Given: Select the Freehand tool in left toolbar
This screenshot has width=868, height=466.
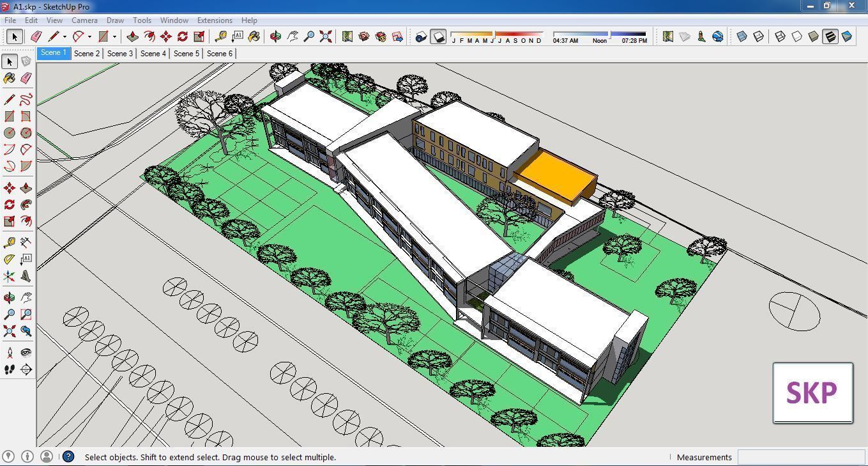Looking at the screenshot, I should [26, 100].
